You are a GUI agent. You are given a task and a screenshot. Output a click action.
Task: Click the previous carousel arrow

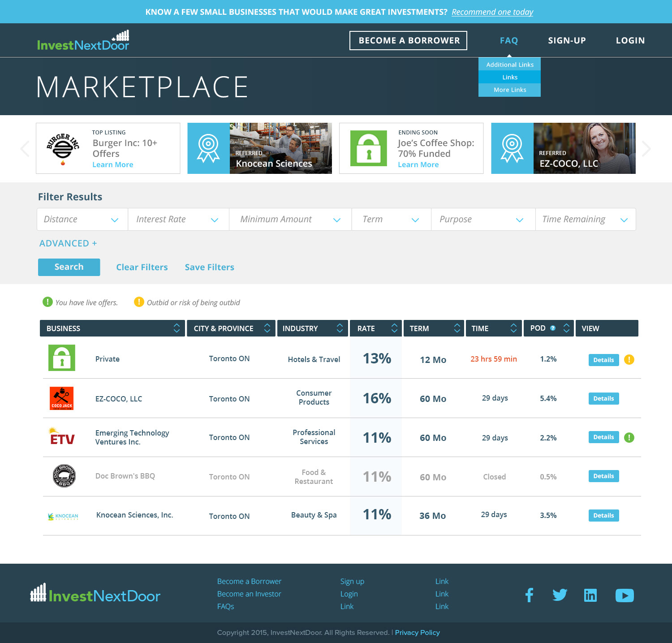(x=25, y=149)
